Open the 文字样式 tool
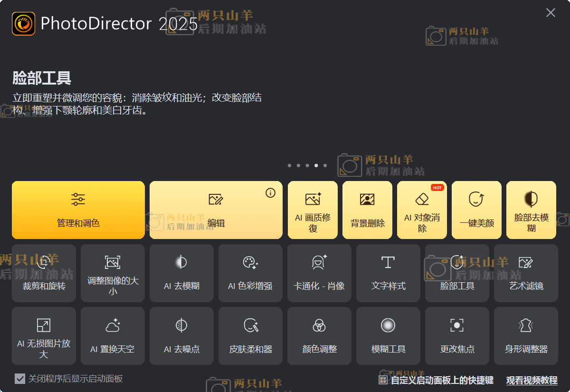The width and height of the screenshot is (570, 392). 388,273
